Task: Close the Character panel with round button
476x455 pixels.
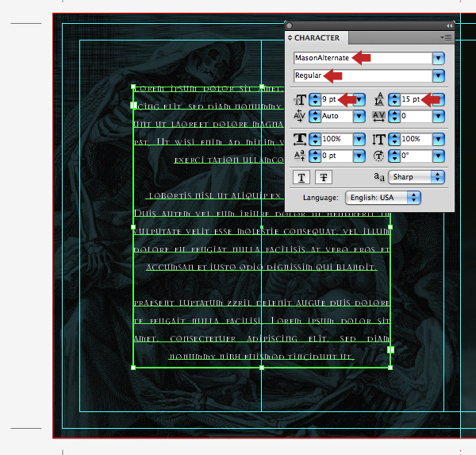Action: (x=290, y=26)
